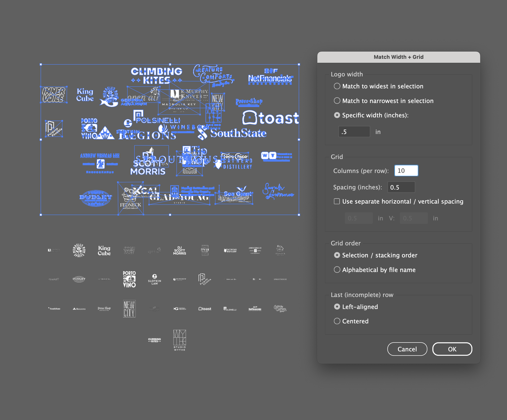The image size is (507, 420).
Task: Select Murrell's Row Spirits logo in small grid
Action: point(79,250)
